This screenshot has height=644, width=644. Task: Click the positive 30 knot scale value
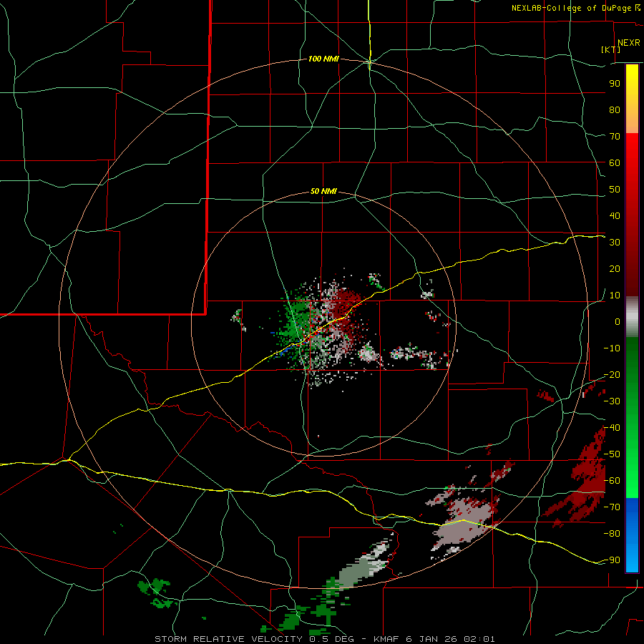615,243
